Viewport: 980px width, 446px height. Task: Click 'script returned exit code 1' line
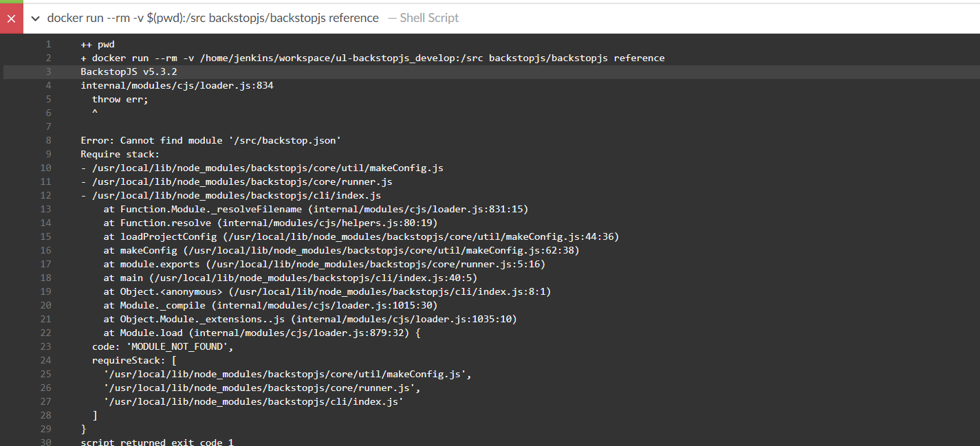click(157, 442)
